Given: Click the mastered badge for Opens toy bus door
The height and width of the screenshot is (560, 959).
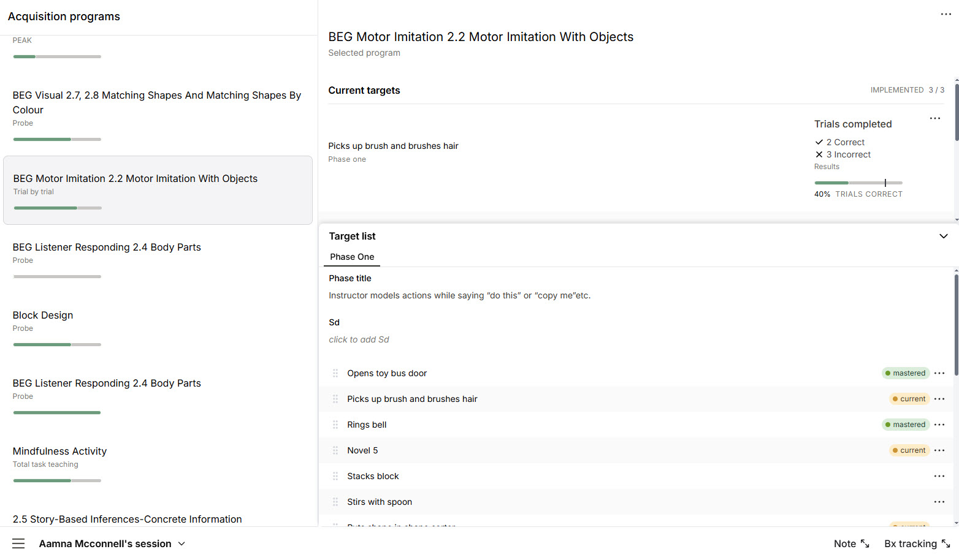Looking at the screenshot, I should (x=906, y=373).
